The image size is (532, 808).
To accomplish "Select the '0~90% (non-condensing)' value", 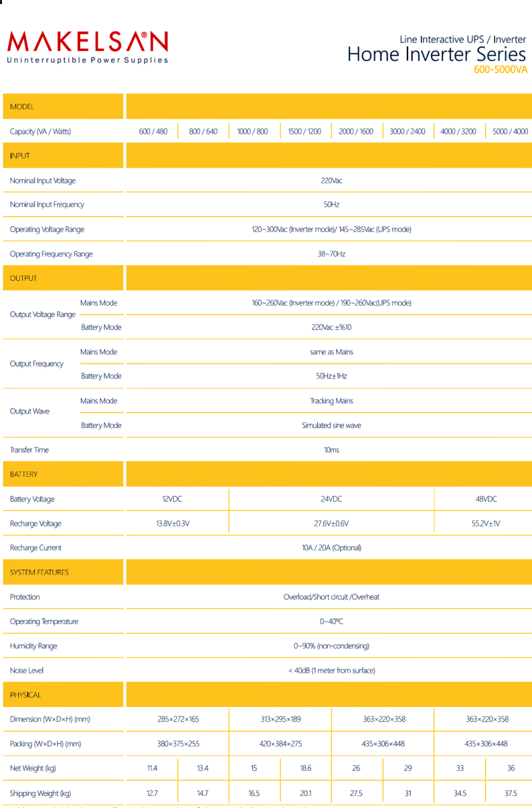I will point(331,646).
